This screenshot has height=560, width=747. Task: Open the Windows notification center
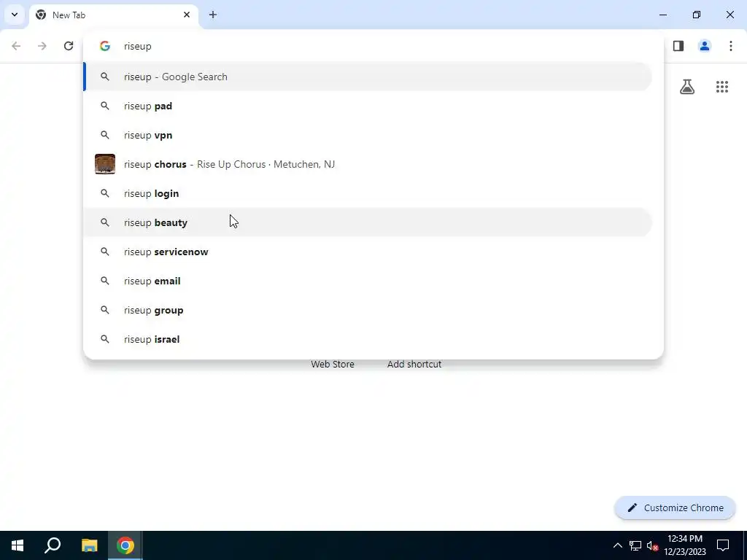(x=723, y=545)
